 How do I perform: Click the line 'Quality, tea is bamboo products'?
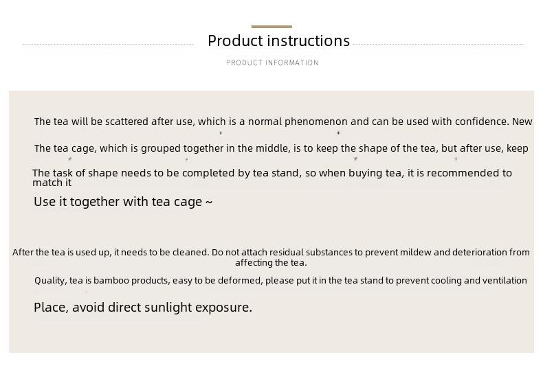280,280
